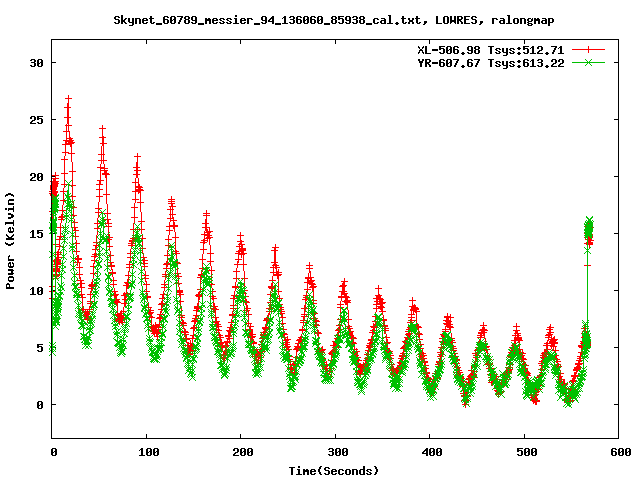Click the x-axis tick label 600
This screenshot has height=480, width=640.
(x=621, y=452)
